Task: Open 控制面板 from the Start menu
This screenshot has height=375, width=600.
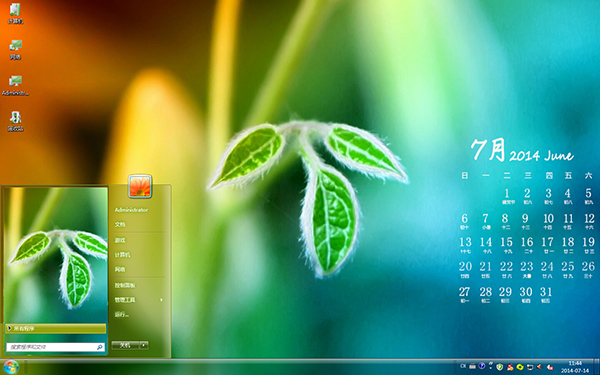Action: (125, 285)
